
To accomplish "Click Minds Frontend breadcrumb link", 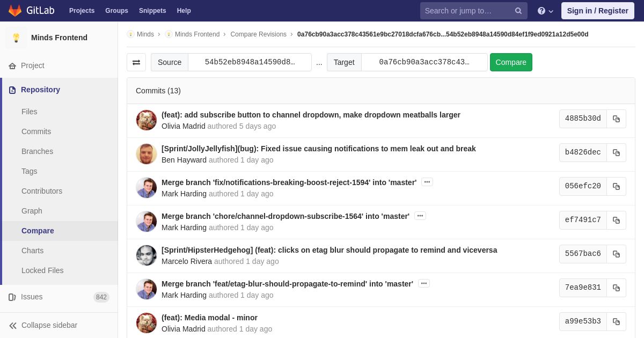I will pos(197,34).
